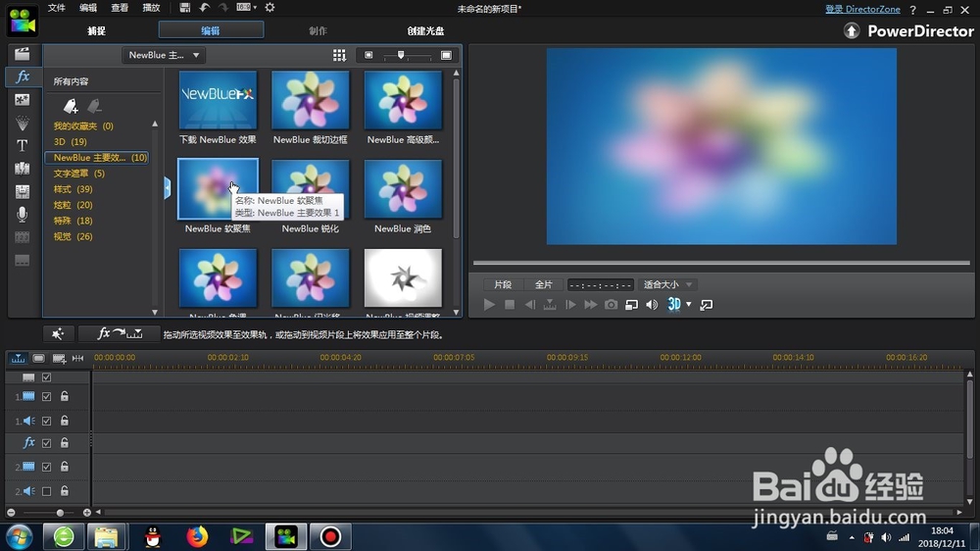Select the NewBlue 锐化 effect thumbnail

pyautogui.click(x=311, y=189)
